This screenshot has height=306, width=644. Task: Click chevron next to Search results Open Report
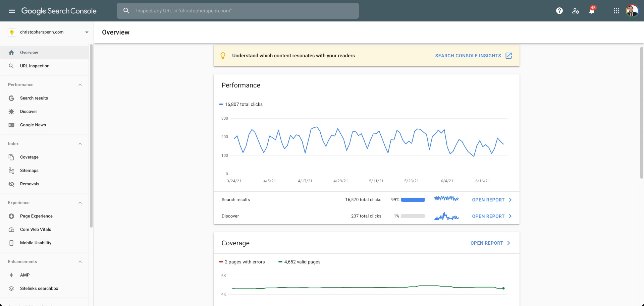510,200
